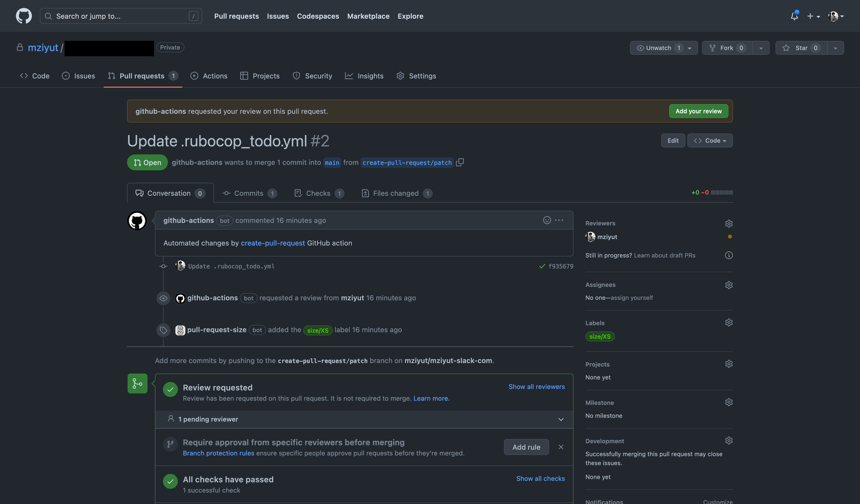This screenshot has width=860, height=504.
Task: Open the create-pull-request/patch branch link
Action: click(407, 163)
